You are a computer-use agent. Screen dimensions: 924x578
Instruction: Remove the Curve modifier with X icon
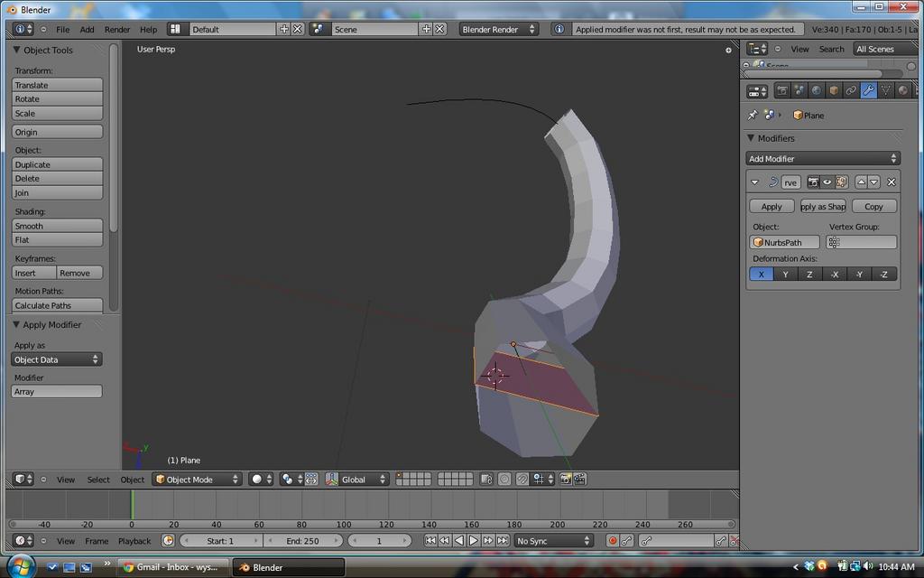point(891,182)
